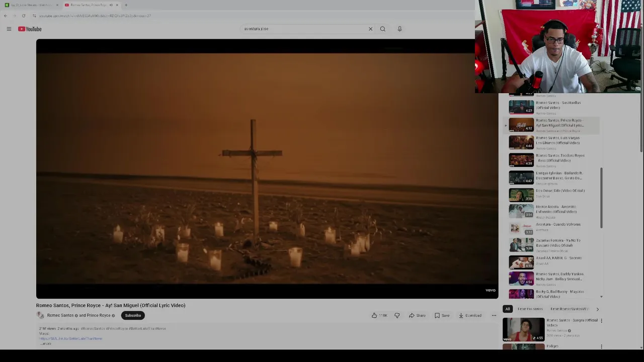Open more actions ellipsis under video
Viewport: 644px width, 362px height.
pos(494,315)
